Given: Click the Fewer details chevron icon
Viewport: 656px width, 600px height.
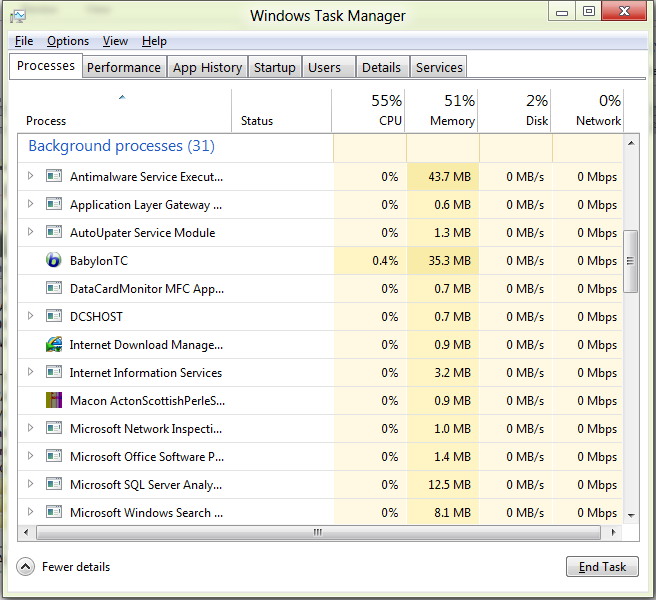Looking at the screenshot, I should [x=26, y=567].
